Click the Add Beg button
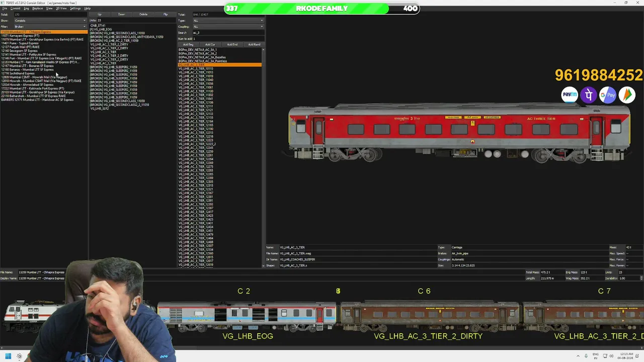644x362 pixels. [x=188, y=45]
